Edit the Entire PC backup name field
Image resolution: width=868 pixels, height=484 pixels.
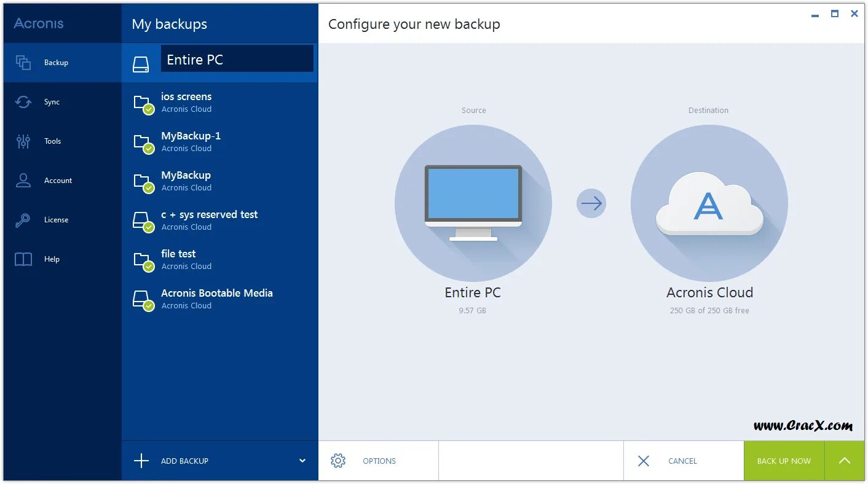[x=237, y=58]
